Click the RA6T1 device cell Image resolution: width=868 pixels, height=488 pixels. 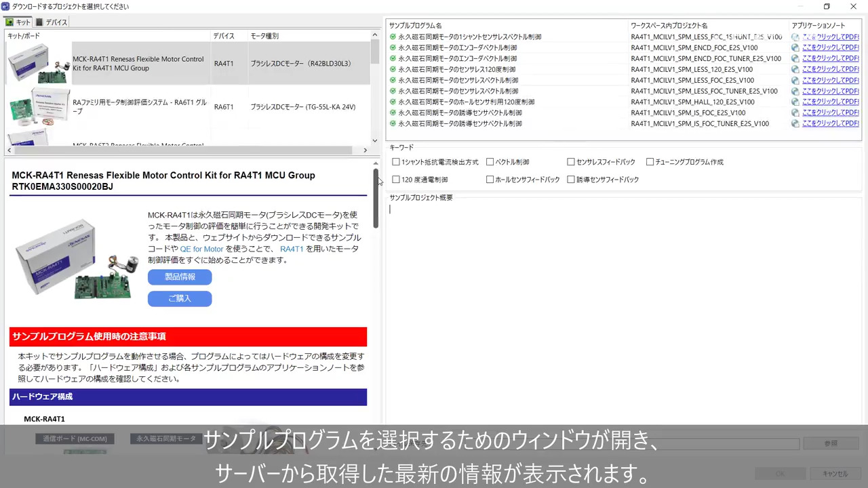coord(224,107)
